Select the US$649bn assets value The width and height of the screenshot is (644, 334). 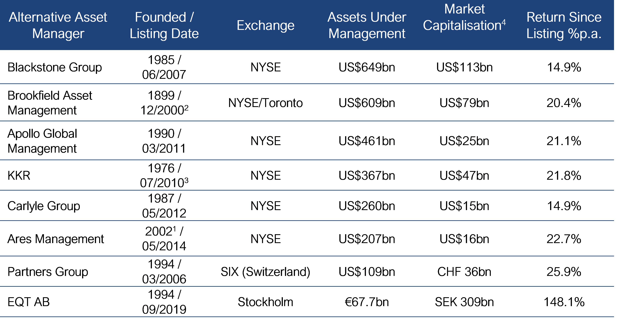(x=367, y=67)
